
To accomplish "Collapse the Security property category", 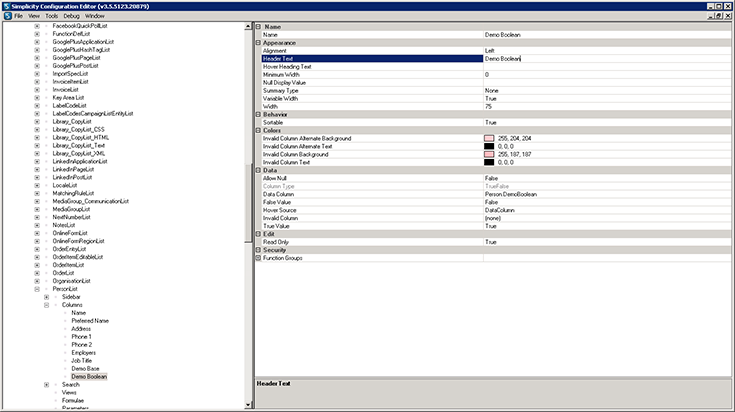I will [x=258, y=250].
